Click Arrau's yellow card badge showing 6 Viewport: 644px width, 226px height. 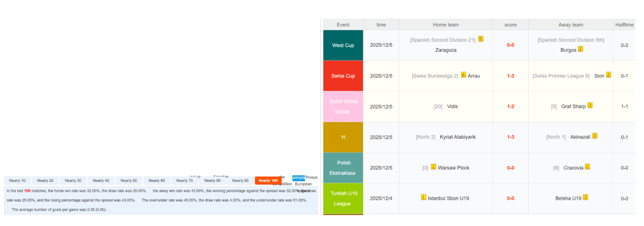tap(463, 75)
